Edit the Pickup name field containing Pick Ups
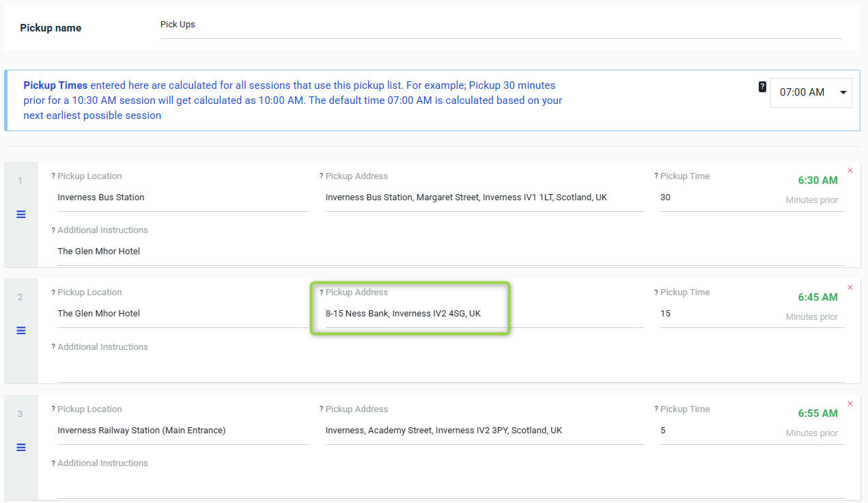This screenshot has height=503, width=868. pos(501,25)
